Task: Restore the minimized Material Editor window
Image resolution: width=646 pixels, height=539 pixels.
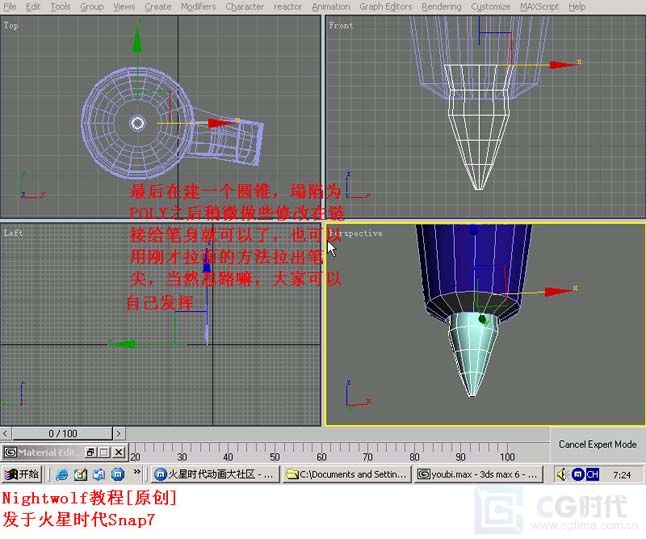Action: [x=91, y=452]
